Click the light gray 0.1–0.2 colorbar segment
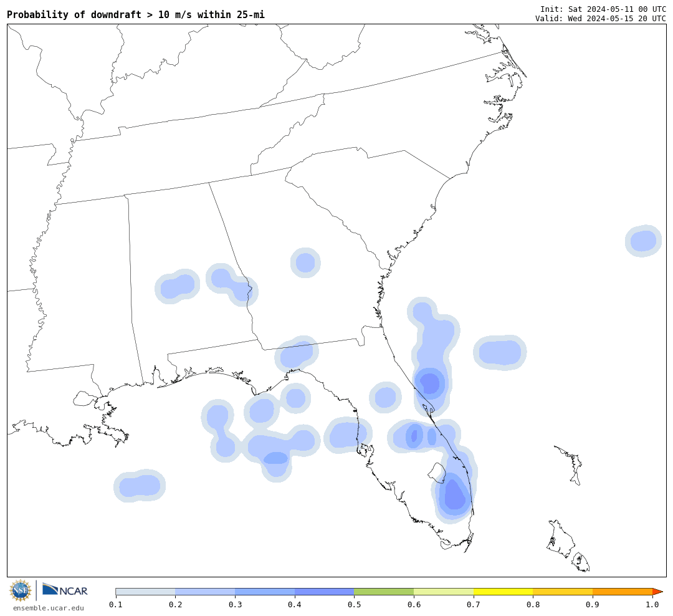Screen dimensions: 673x616 pos(145,592)
